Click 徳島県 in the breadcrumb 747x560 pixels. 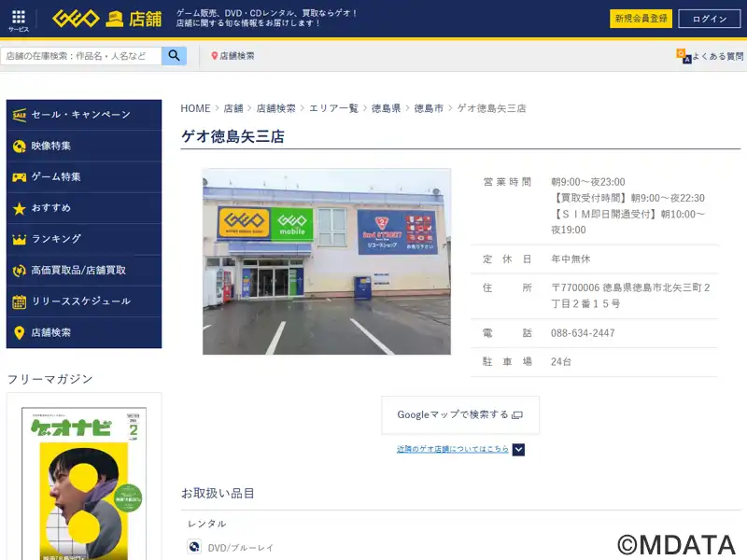pos(386,108)
